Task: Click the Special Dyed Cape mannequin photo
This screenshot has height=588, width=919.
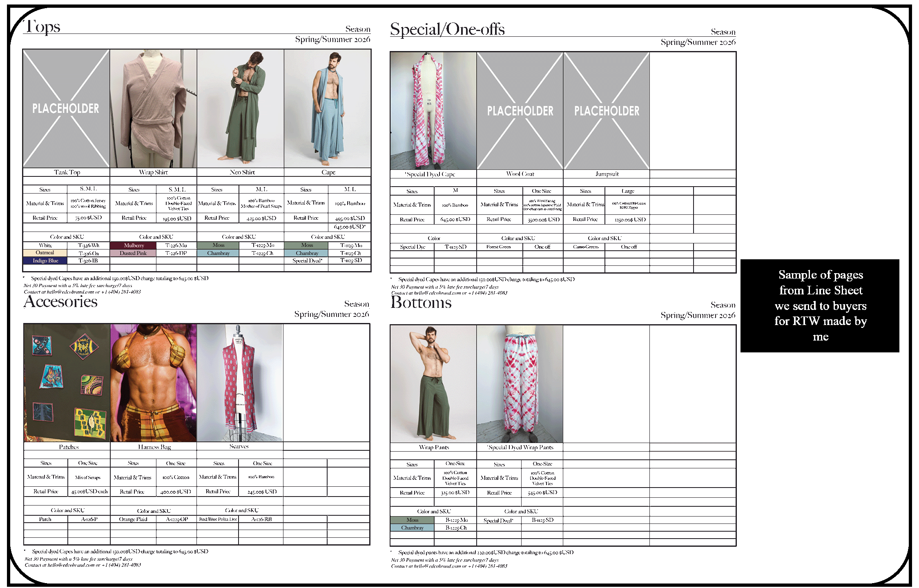Action: (433, 110)
